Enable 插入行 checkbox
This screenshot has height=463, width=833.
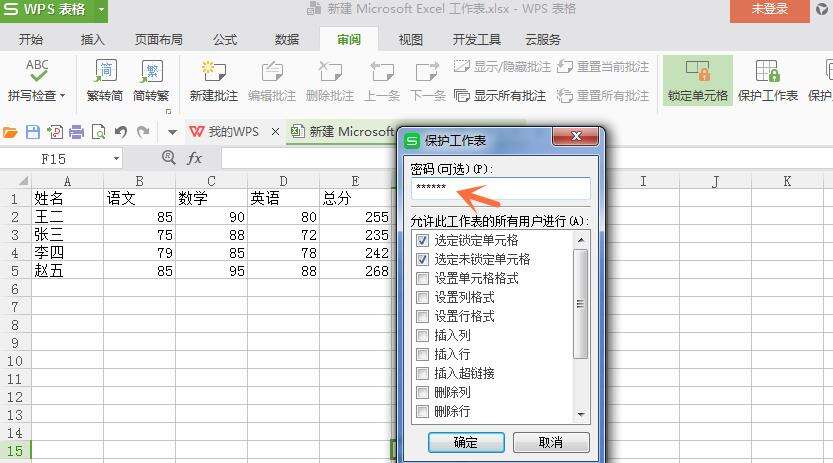coord(422,354)
